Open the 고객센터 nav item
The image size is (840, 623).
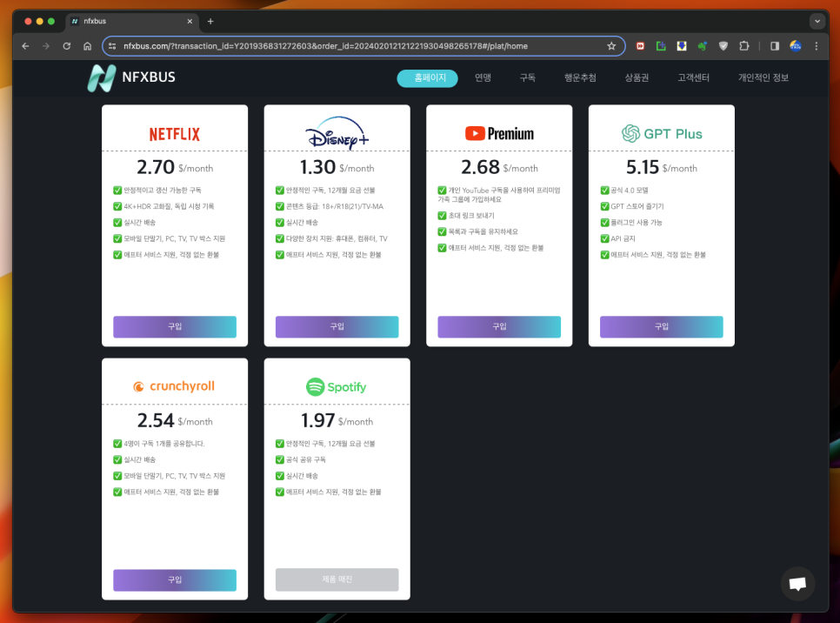click(x=693, y=77)
